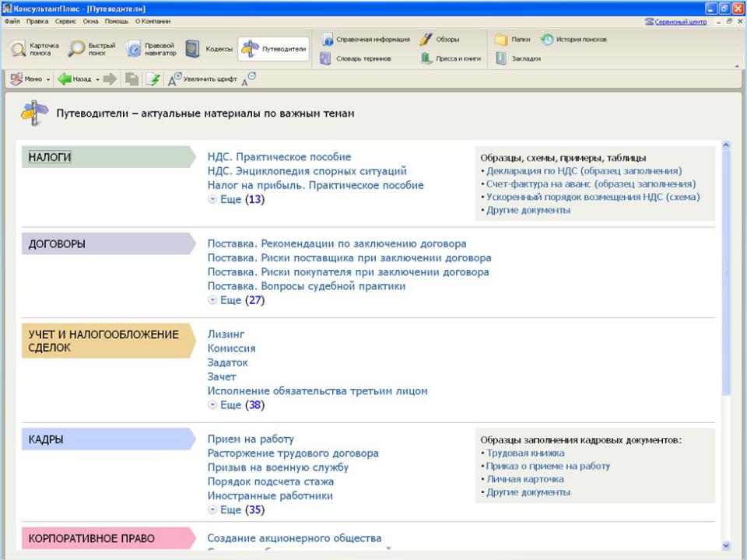
Task: Click the forward arrow icon
Action: 110,79
